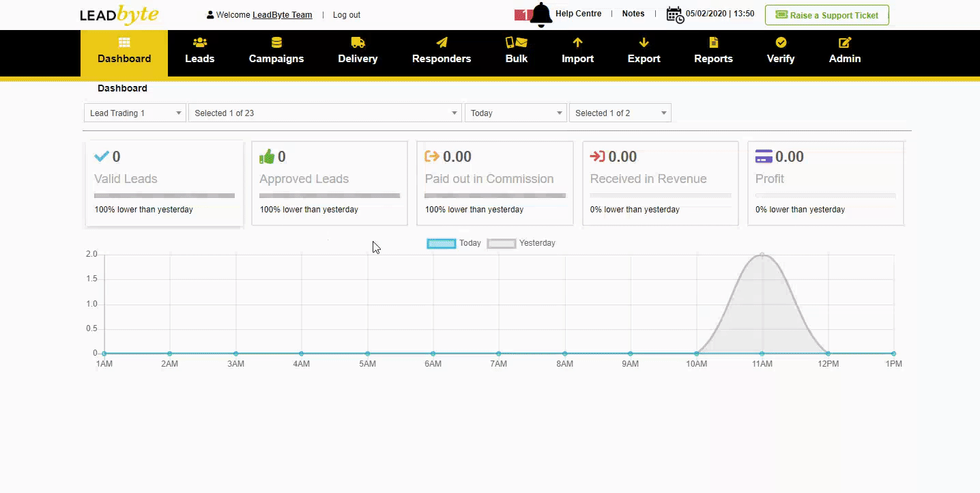
Task: Open the Help Centre link
Action: (579, 14)
